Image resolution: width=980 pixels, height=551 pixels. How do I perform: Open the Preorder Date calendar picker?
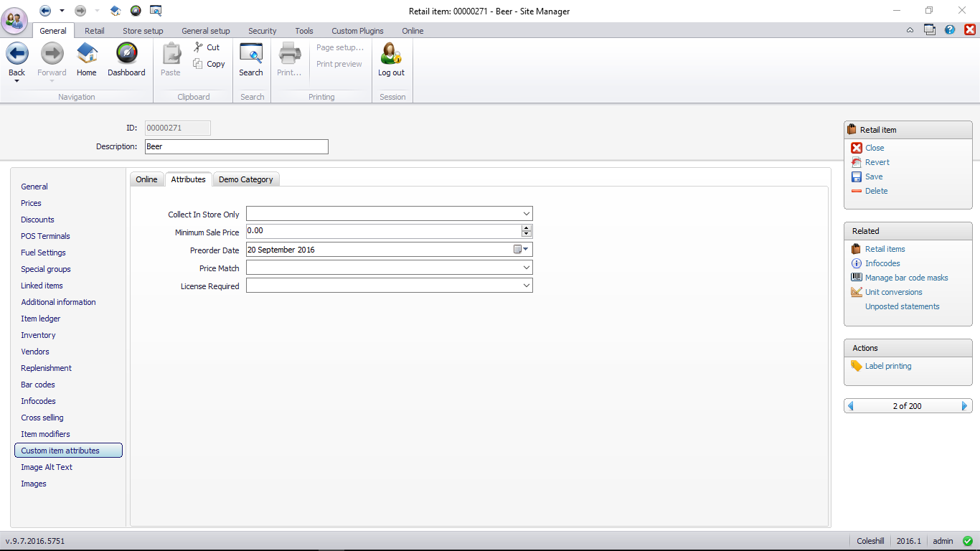[x=521, y=250]
